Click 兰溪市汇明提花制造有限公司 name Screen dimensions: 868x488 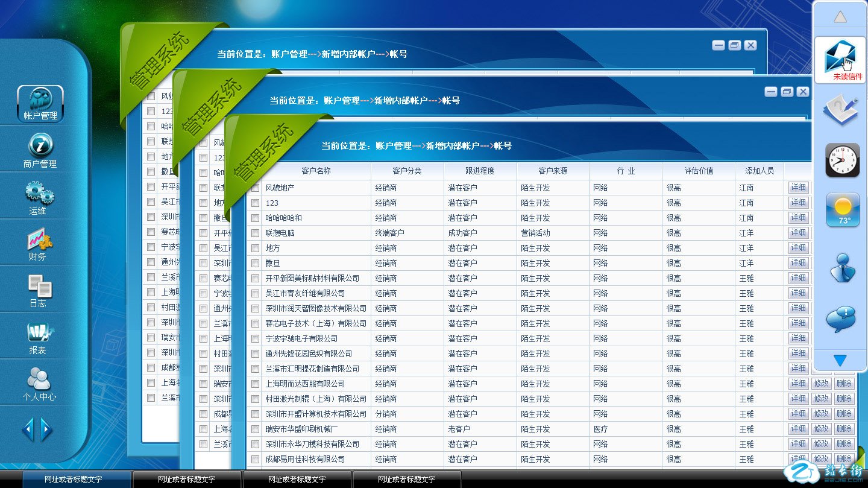[312, 369]
